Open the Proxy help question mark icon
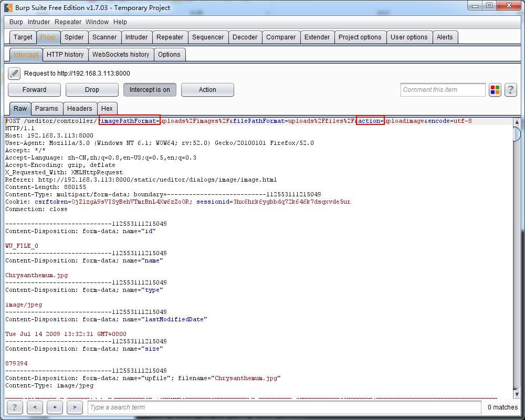The image size is (525, 420). point(510,90)
